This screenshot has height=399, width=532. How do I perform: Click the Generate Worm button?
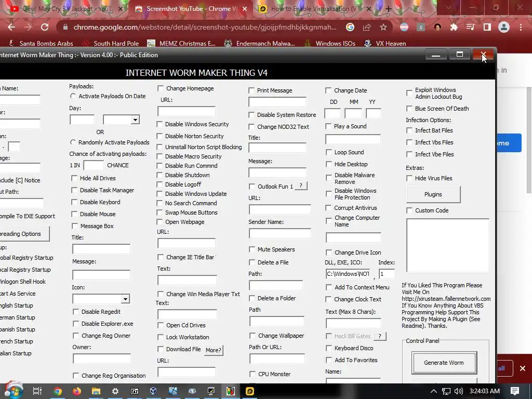[x=444, y=363]
